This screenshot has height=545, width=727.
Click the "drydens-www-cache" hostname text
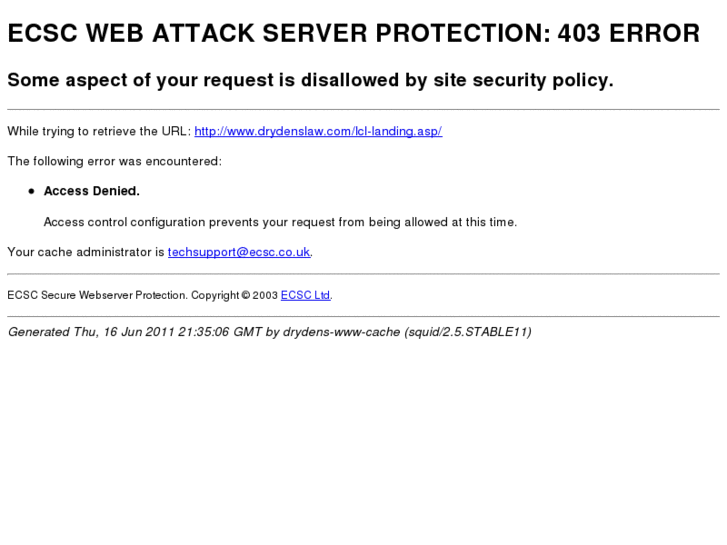[341, 331]
